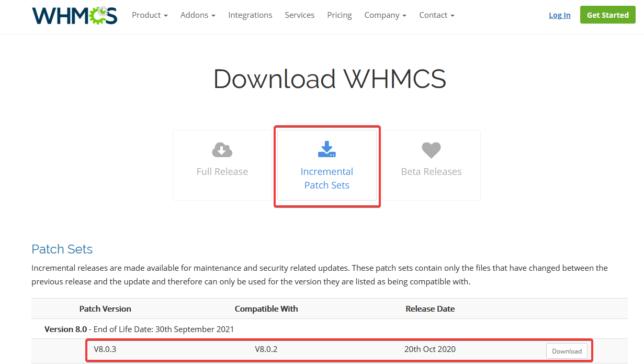The width and height of the screenshot is (644, 364).
Task: Open the Services menu item
Action: click(x=300, y=15)
